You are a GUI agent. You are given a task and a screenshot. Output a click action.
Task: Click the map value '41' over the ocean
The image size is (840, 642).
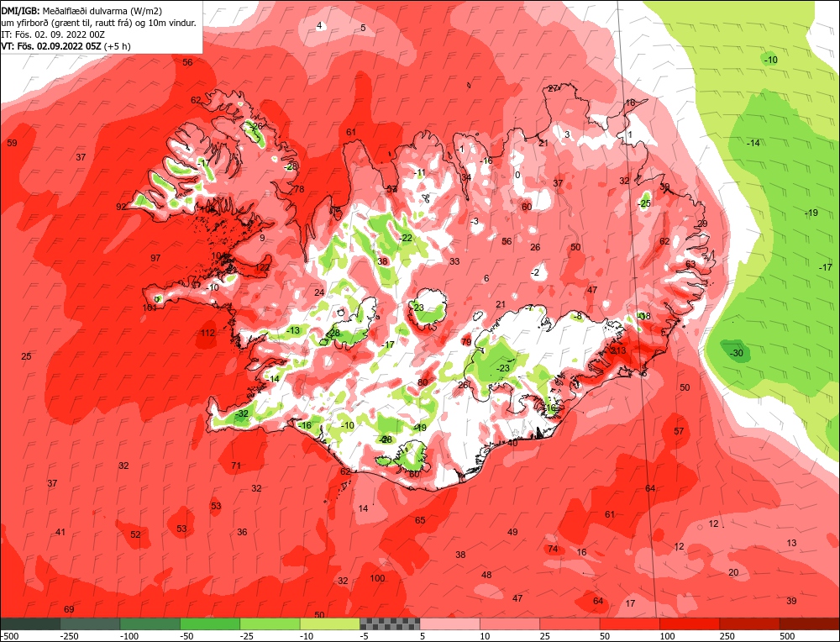pos(60,532)
